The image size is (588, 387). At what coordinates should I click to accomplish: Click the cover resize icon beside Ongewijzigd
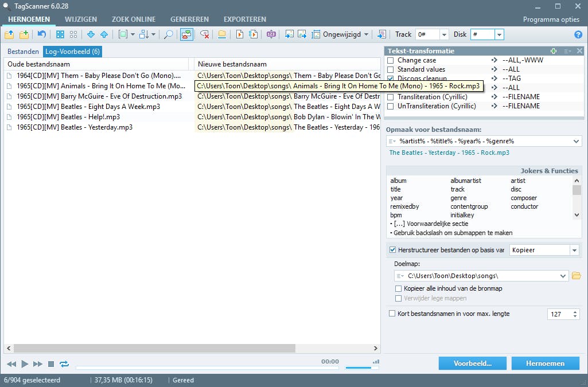coord(316,34)
